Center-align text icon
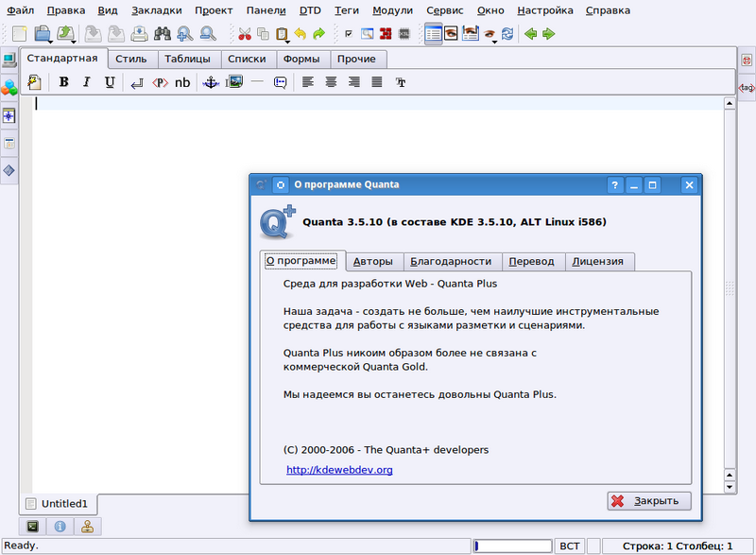The height and width of the screenshot is (555, 756). (x=331, y=82)
